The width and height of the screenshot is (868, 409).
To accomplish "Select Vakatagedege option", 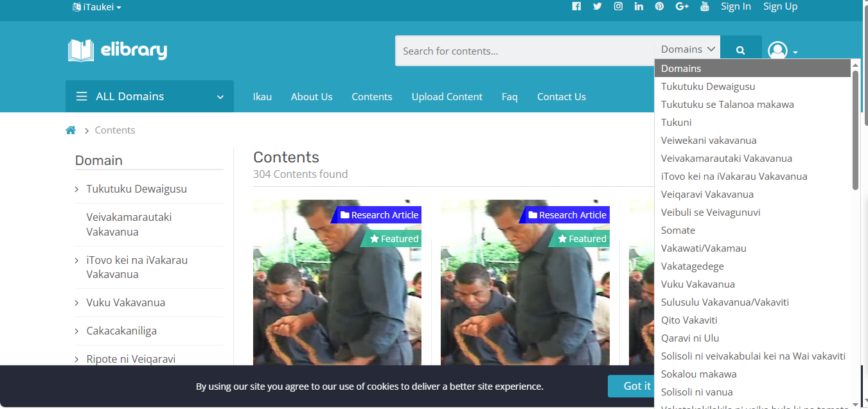I will tap(752, 266).
